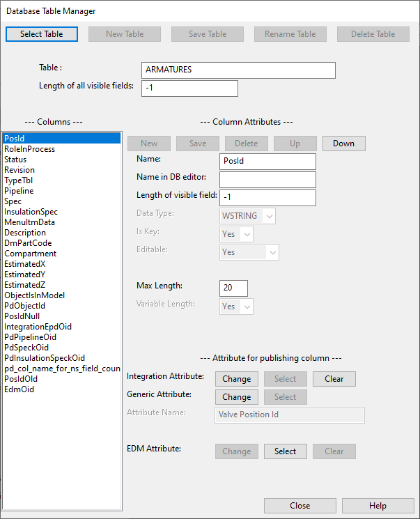The image size is (420, 519).
Task: Close the Database Table Manager dialog
Action: 300,506
